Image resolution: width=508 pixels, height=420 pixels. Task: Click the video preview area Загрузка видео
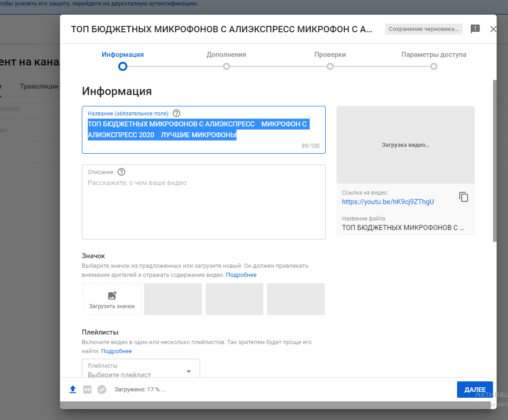406,145
